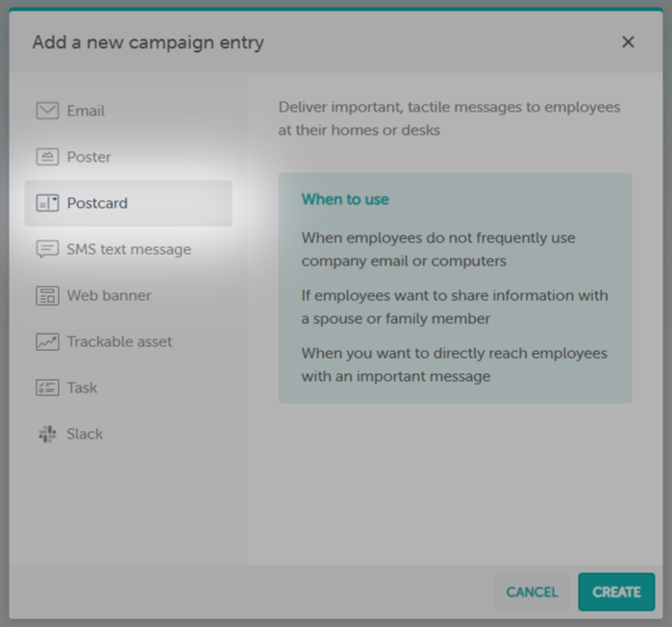Click the Web banner layout icon
Viewport: 672px width, 627px height.
click(x=47, y=295)
